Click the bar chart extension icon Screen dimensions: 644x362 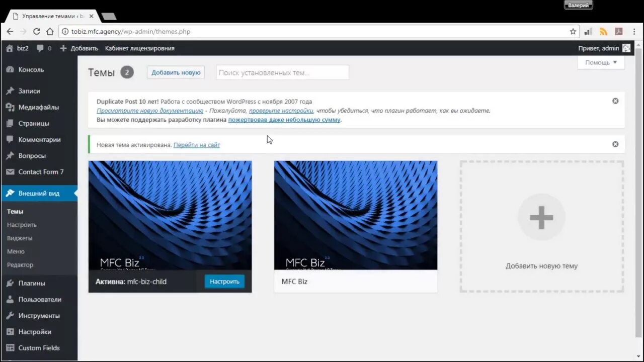point(588,31)
